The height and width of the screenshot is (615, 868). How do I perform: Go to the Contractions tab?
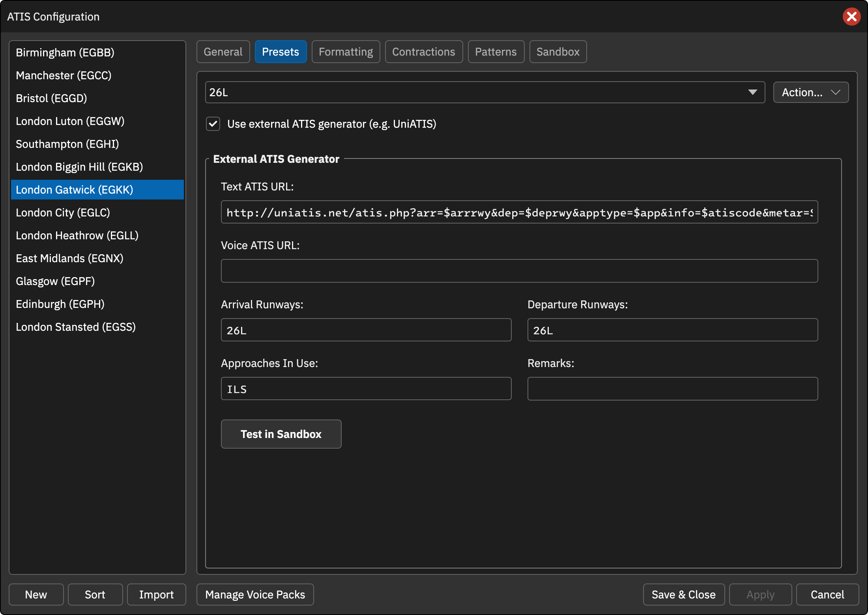tap(424, 52)
